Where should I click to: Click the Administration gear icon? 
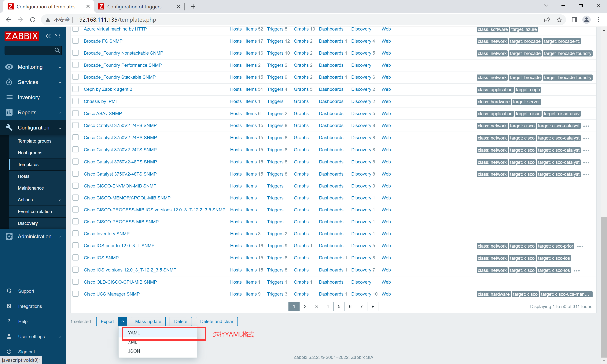9,236
